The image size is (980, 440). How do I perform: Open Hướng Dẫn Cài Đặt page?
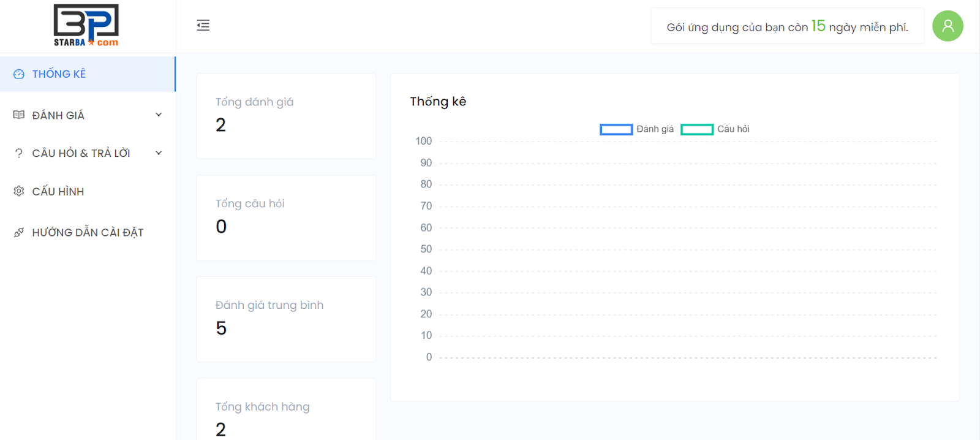88,233
